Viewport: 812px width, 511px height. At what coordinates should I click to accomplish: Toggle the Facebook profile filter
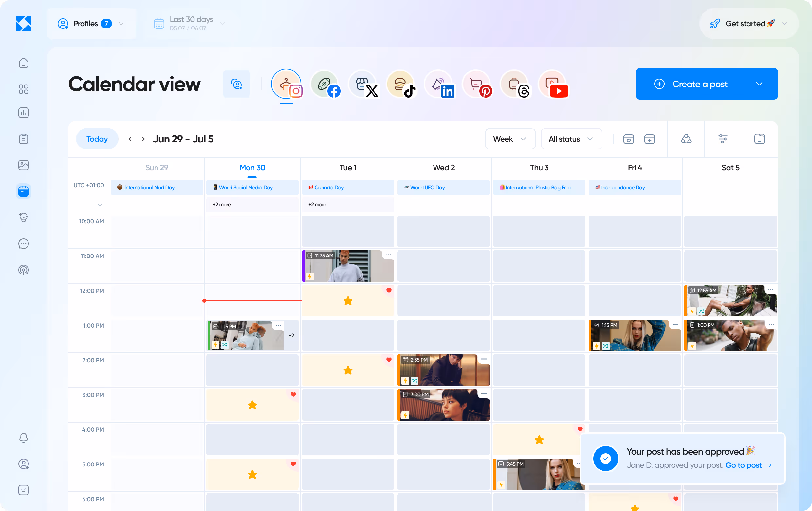325,84
